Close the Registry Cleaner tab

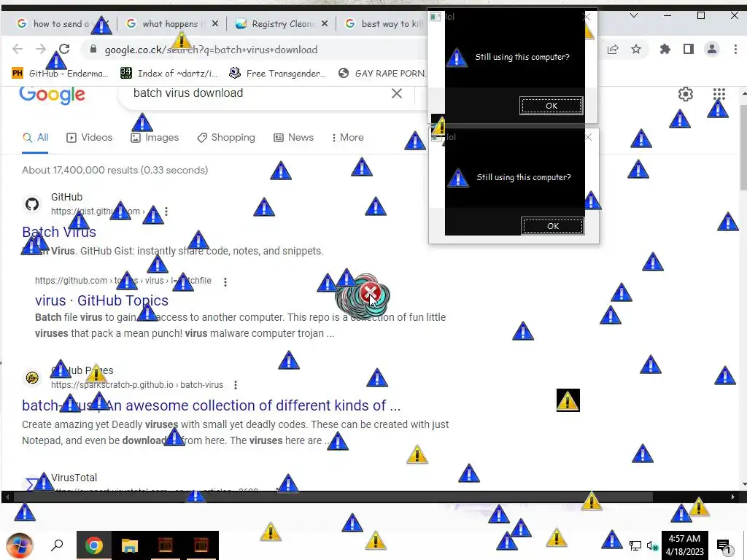tap(325, 23)
